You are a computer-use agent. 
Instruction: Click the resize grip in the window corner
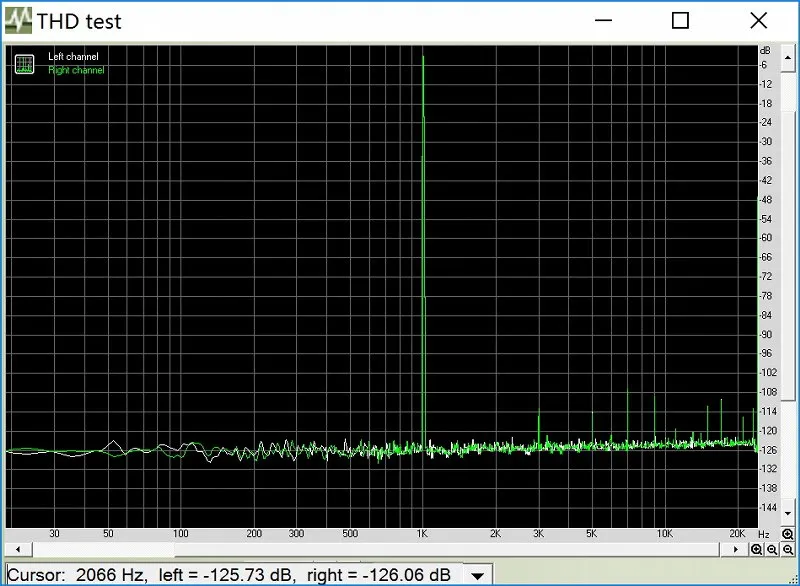[792, 579]
